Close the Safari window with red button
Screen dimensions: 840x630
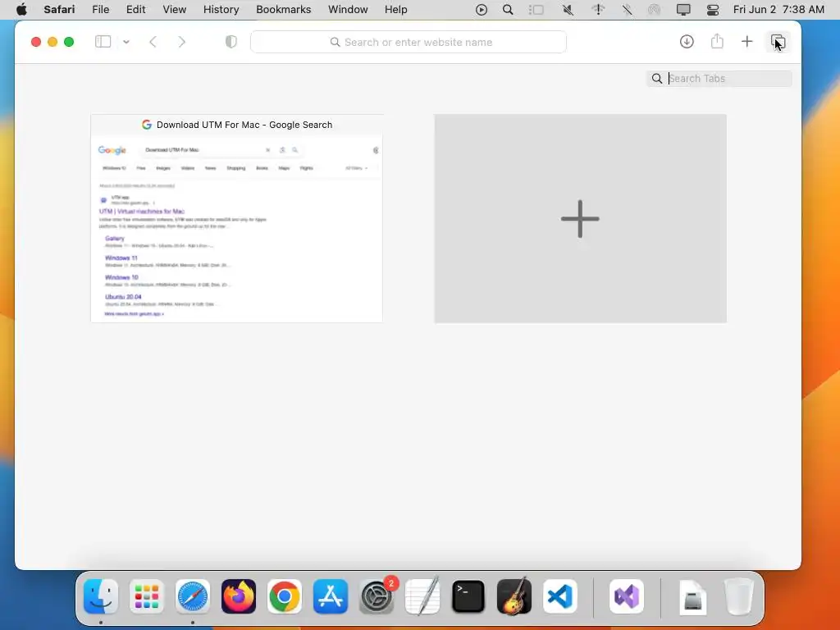(36, 42)
